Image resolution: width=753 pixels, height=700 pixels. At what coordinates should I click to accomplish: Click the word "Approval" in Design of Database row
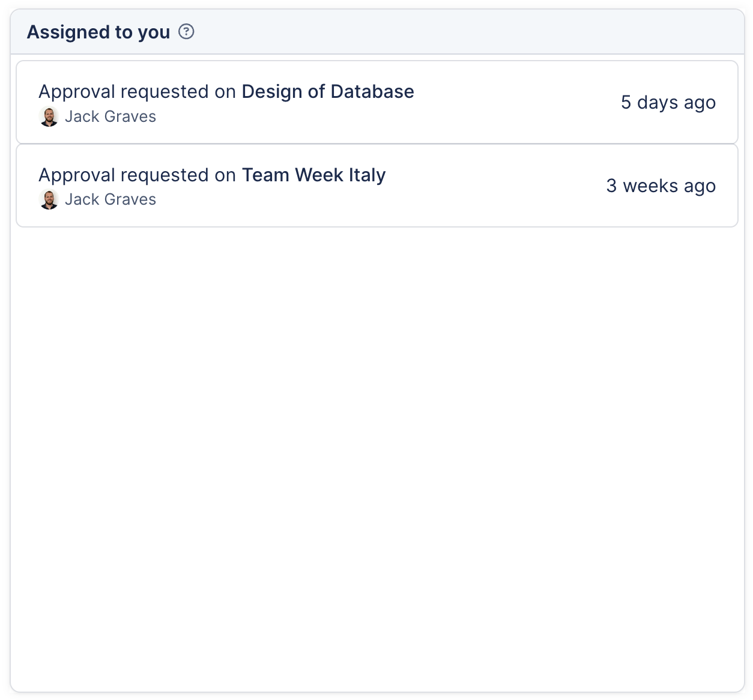77,91
